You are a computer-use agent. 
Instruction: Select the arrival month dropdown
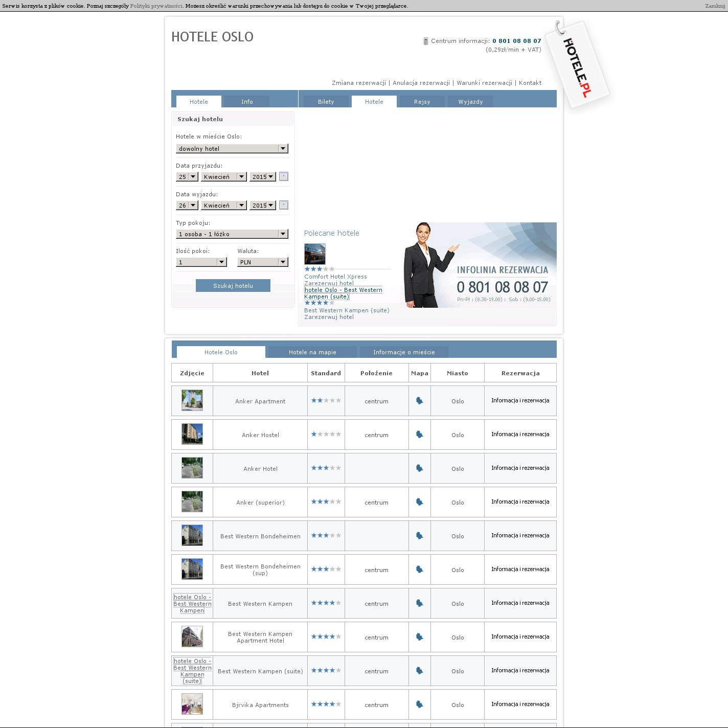click(x=223, y=177)
